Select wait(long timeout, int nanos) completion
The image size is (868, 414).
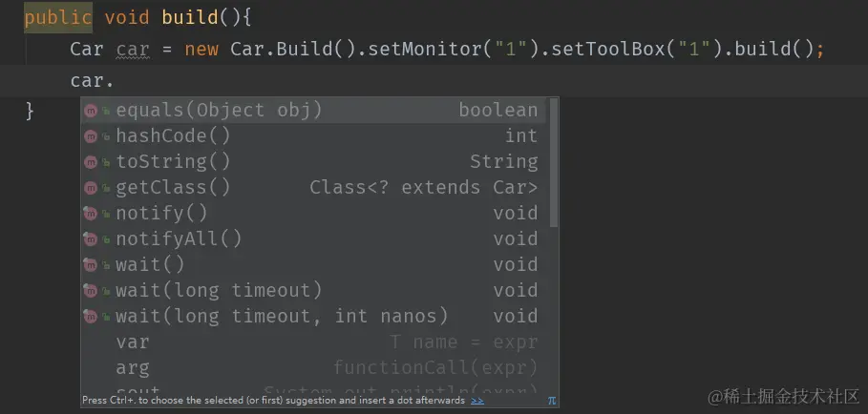282,317
